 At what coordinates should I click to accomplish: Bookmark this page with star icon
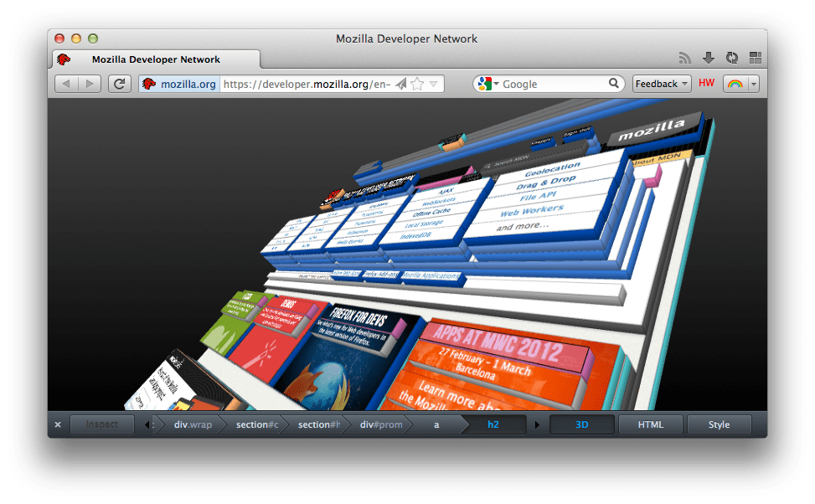tap(417, 84)
